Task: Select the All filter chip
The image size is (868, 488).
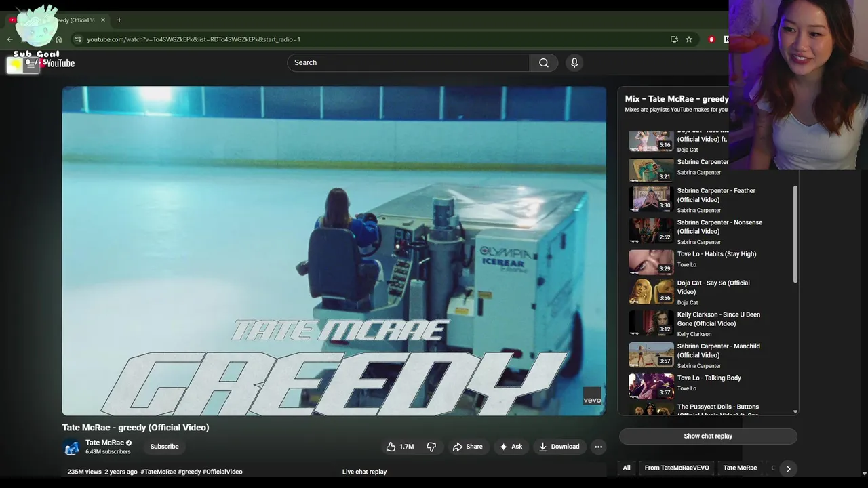Action: pos(627,468)
